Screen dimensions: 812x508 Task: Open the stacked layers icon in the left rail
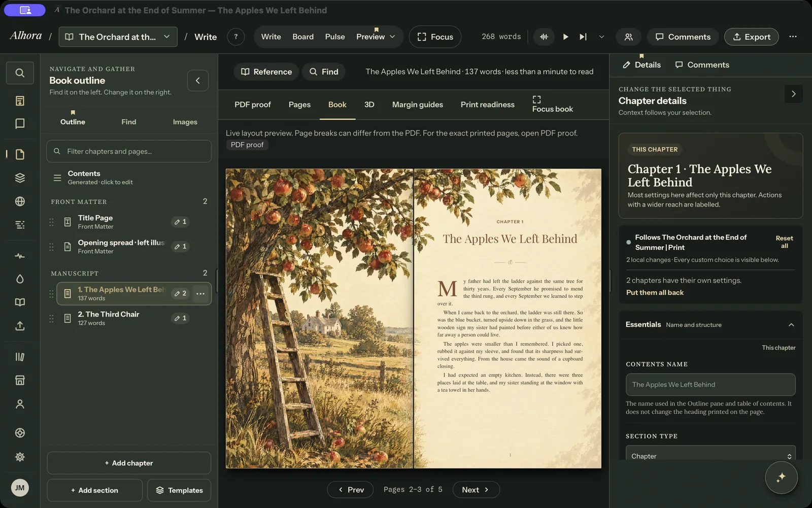(20, 178)
